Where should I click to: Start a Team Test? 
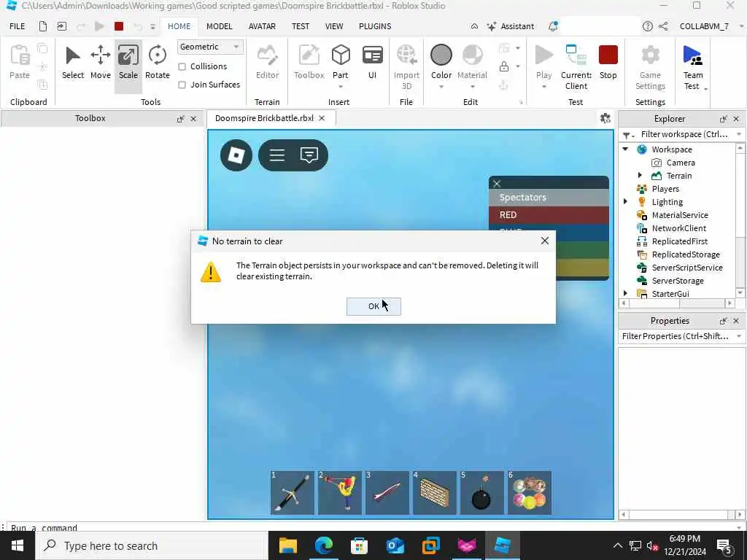click(x=693, y=66)
